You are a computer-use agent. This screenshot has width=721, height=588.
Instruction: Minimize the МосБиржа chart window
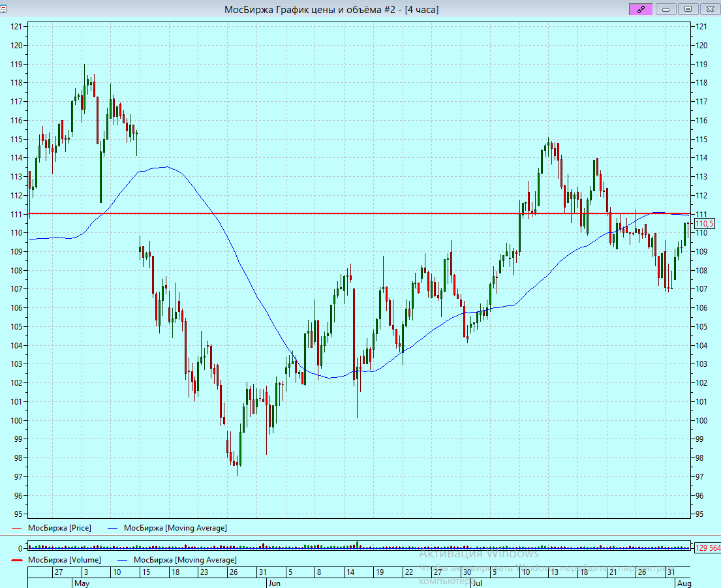pyautogui.click(x=666, y=8)
